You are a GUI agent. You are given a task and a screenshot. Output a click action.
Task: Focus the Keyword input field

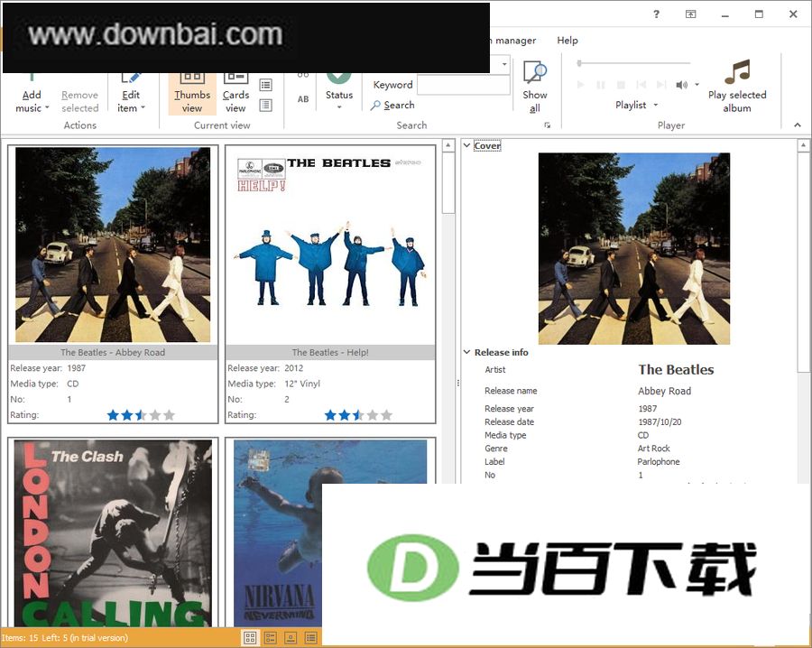pyautogui.click(x=464, y=85)
